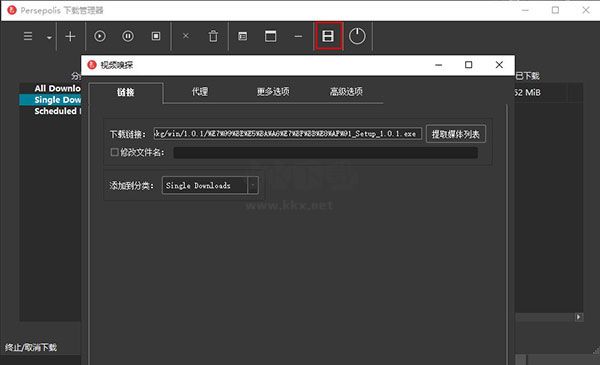Screen dimensions: 600x365
Task: Click the highlighted video finder icon
Action: click(x=328, y=36)
